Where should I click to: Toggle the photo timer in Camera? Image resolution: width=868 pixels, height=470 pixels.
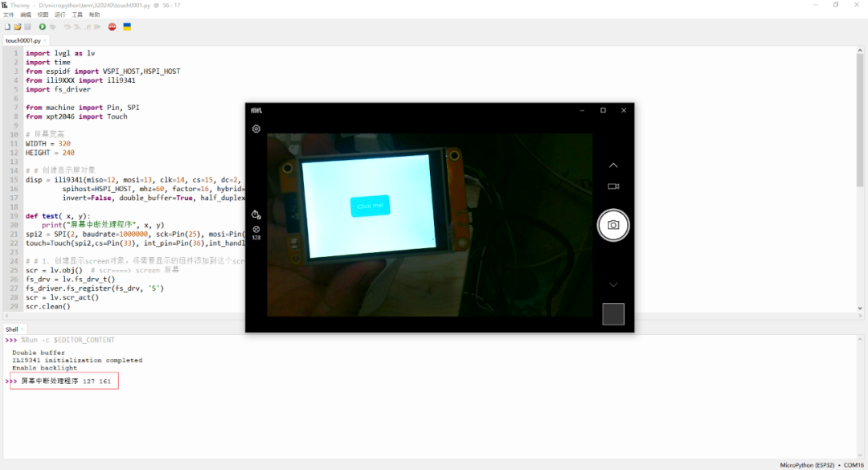coord(256,215)
